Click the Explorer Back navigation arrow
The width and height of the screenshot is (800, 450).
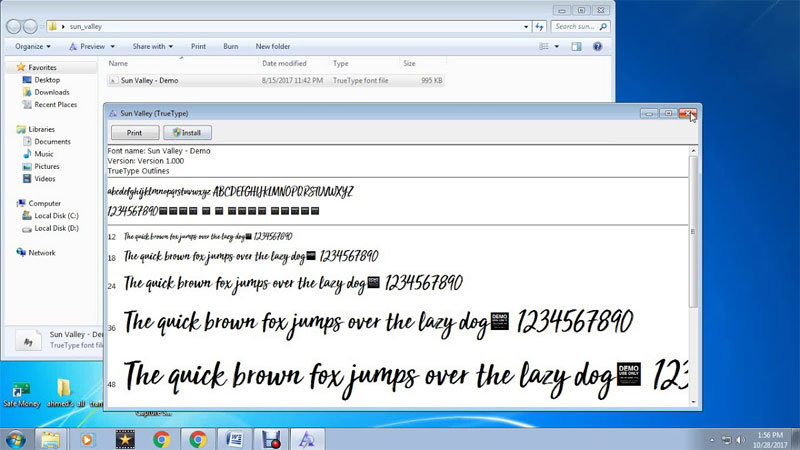pyautogui.click(x=12, y=25)
